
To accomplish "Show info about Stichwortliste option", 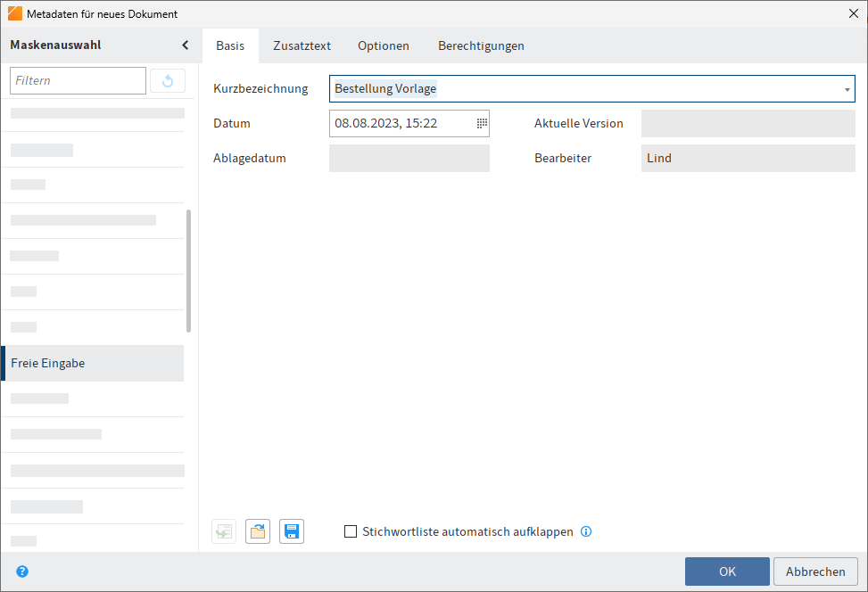I will [x=586, y=530].
